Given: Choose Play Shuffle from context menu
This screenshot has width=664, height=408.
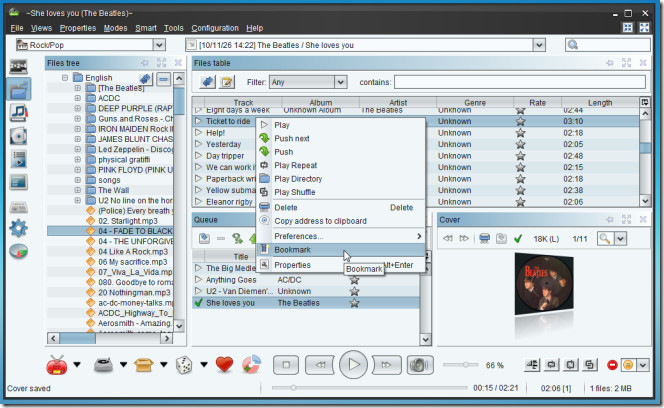Looking at the screenshot, I should point(341,192).
